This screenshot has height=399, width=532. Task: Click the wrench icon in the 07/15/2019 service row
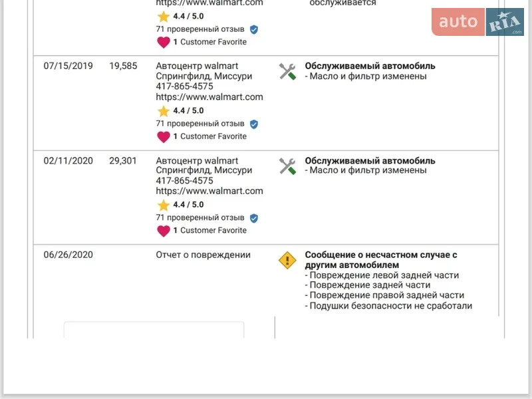tap(287, 72)
